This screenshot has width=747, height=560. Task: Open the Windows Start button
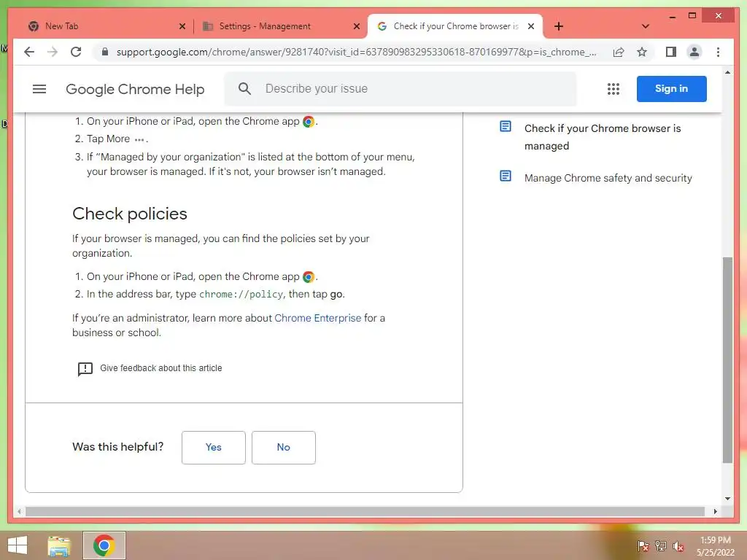18,545
